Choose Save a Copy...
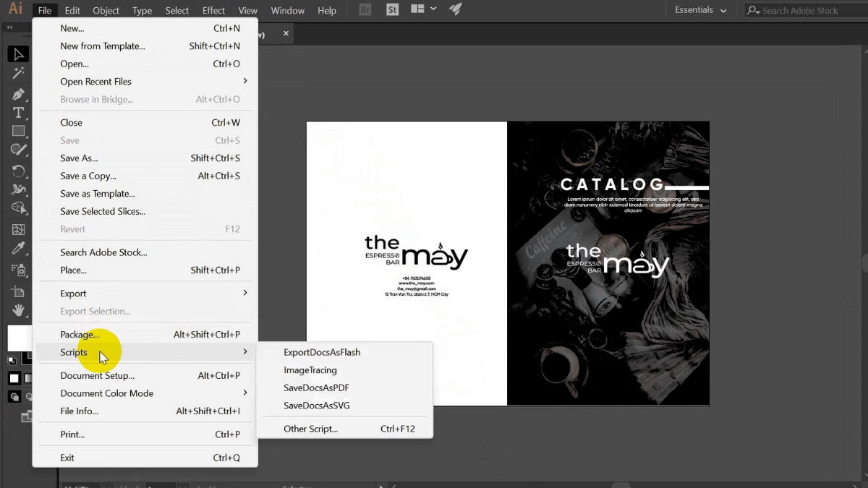868x488 pixels. pyautogui.click(x=145, y=176)
